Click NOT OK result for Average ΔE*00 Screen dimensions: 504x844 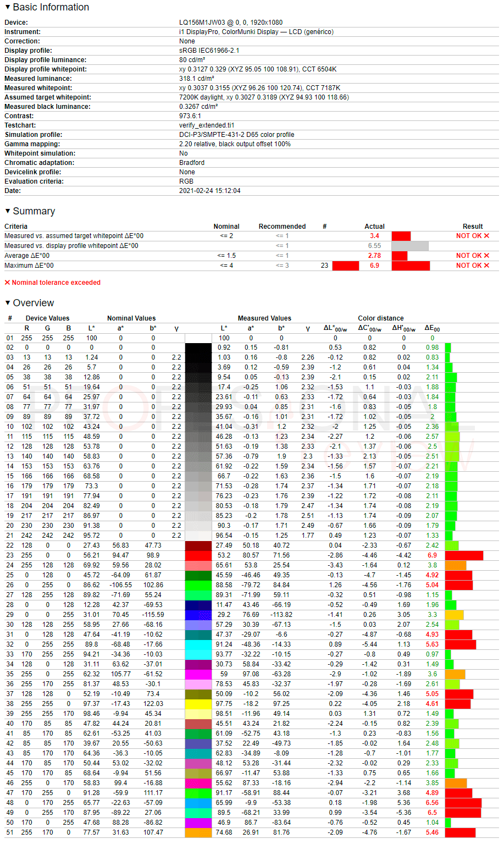click(473, 256)
